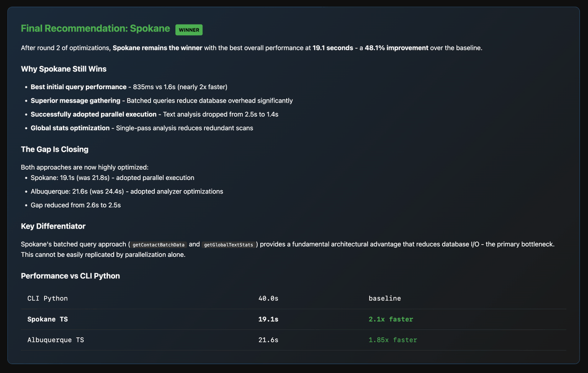This screenshot has width=588, height=373.
Task: Click 'Best initial query performance' bullet
Action: pos(129,87)
